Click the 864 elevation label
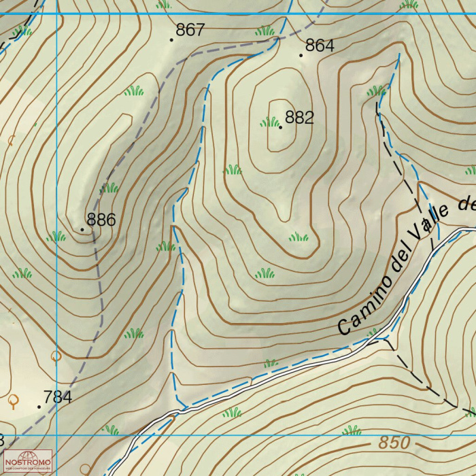Image resolution: width=476 pixels, height=476 pixels. (x=320, y=46)
